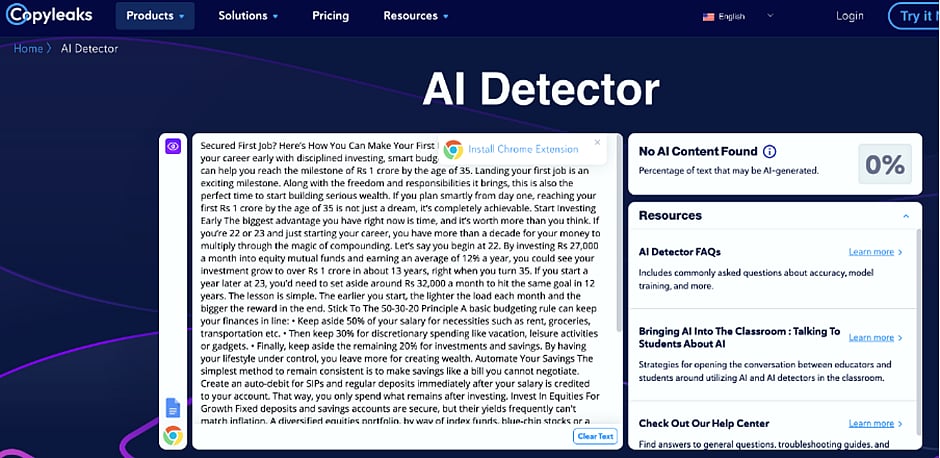Expand the Solutions menu
Image resolution: width=940 pixels, height=458 pixels.
pos(248,16)
